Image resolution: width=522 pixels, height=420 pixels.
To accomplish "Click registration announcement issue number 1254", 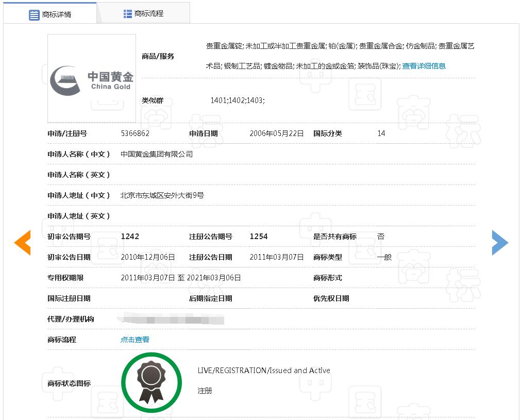I will [259, 237].
